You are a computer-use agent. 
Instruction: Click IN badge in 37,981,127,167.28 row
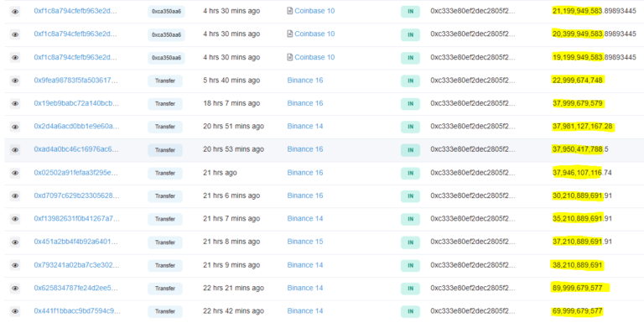(410, 127)
